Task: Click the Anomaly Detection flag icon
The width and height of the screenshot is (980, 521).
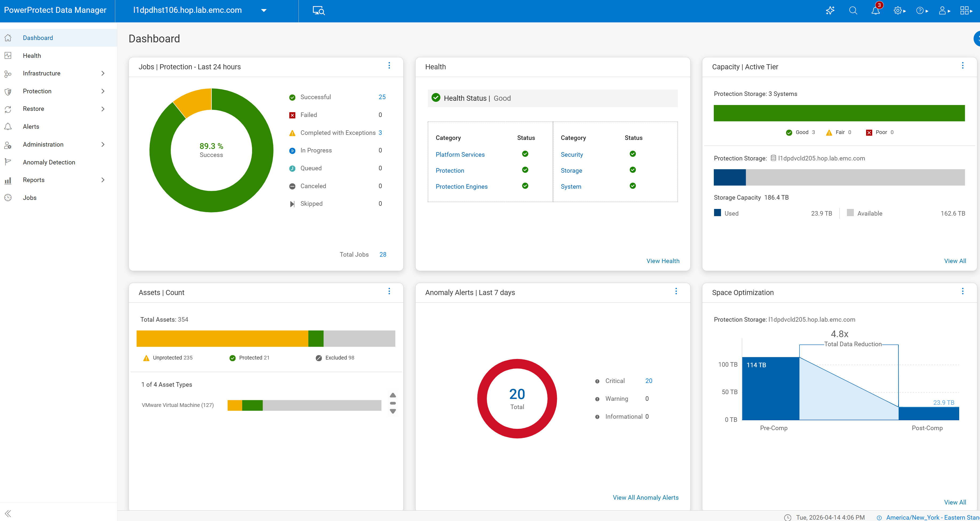Action: point(8,162)
